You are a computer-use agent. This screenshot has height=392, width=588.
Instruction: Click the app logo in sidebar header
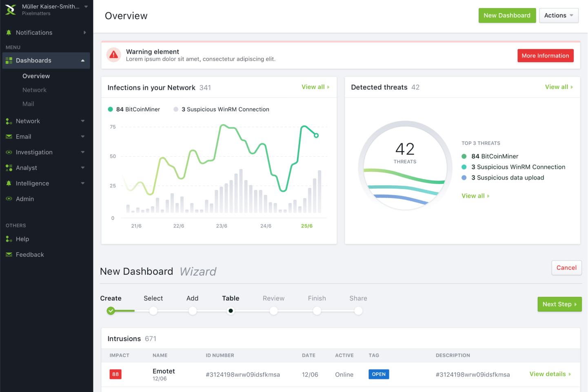point(11,9)
